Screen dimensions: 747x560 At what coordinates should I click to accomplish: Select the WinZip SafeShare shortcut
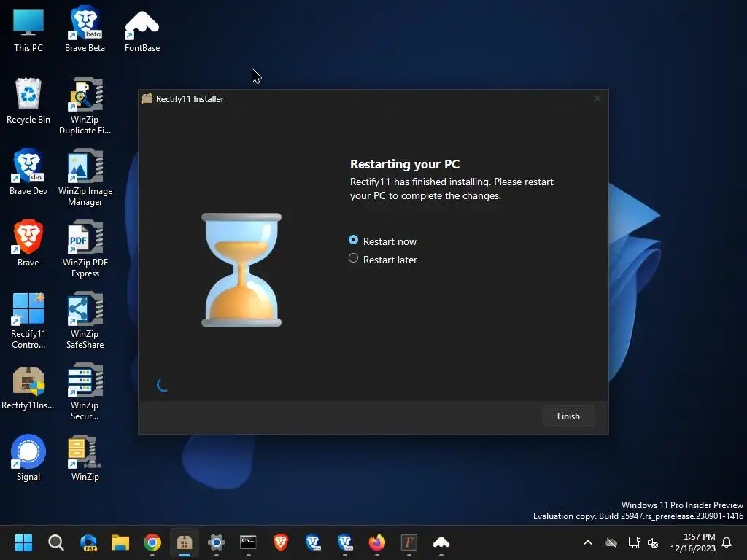(x=85, y=320)
